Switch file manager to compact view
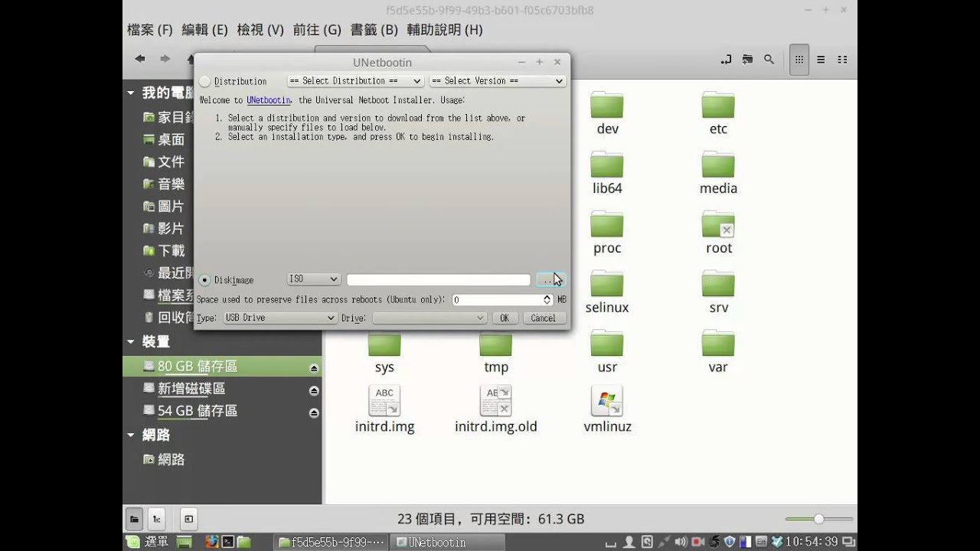The height and width of the screenshot is (551, 980). [x=842, y=60]
